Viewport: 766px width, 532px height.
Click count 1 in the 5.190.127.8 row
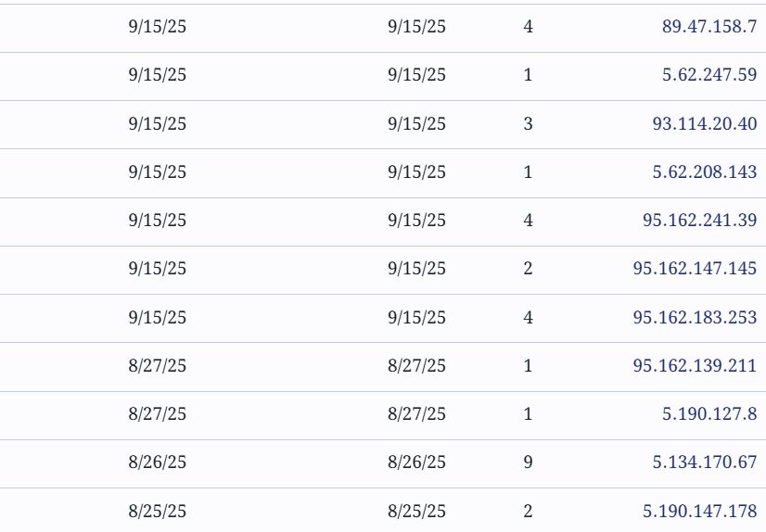pyautogui.click(x=529, y=414)
